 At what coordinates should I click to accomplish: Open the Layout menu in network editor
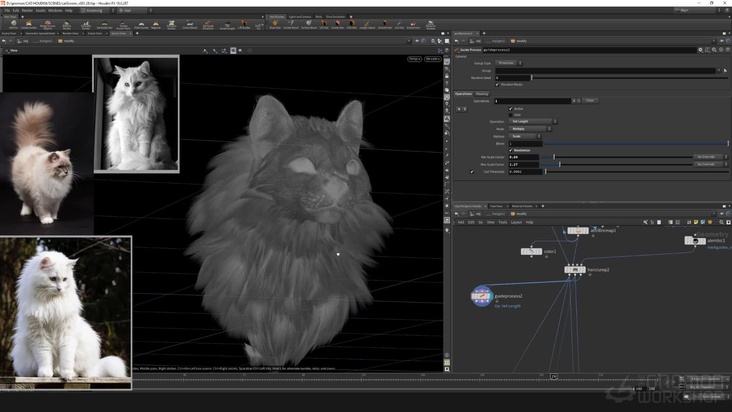516,222
